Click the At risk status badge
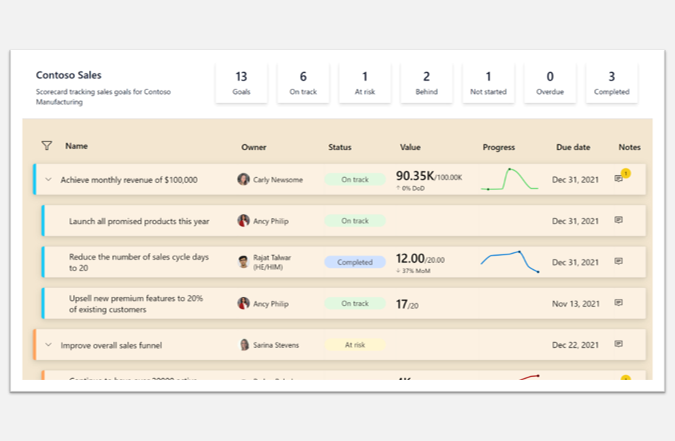The width and height of the screenshot is (675, 441). [x=354, y=345]
